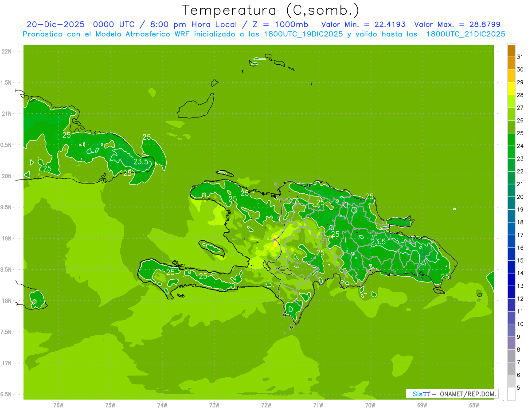Click the blue swatch between 15 and 16
Viewport: 532px width, 411px height.
click(x=511, y=254)
